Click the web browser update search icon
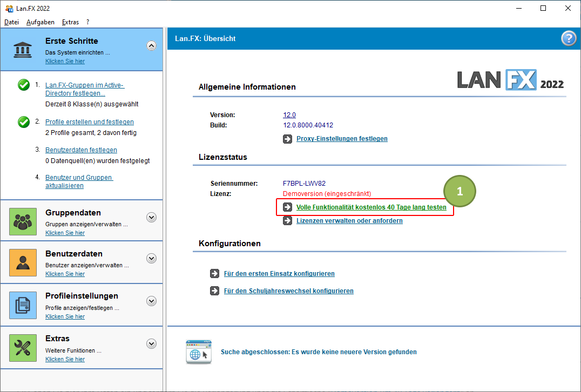Viewport: 581px width, 392px height. tap(199, 352)
